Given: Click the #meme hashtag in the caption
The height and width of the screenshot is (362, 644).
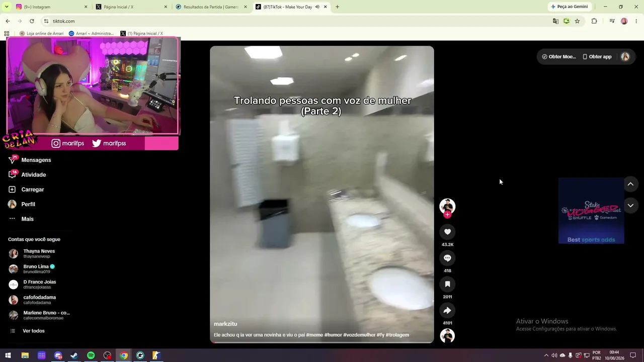Looking at the screenshot, I should coord(314,335).
